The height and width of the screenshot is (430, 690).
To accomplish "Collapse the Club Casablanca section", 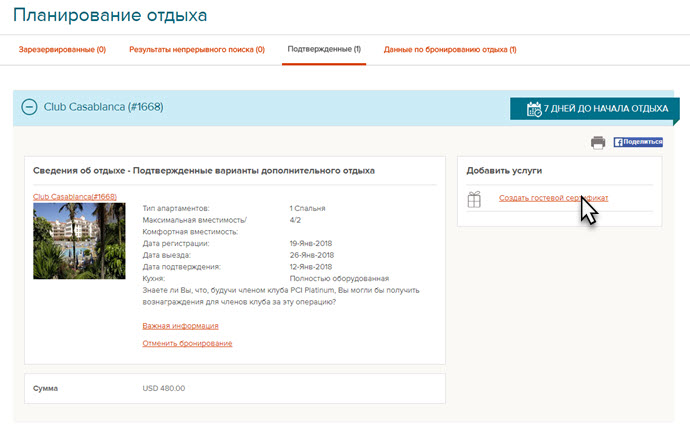I will click(29, 107).
